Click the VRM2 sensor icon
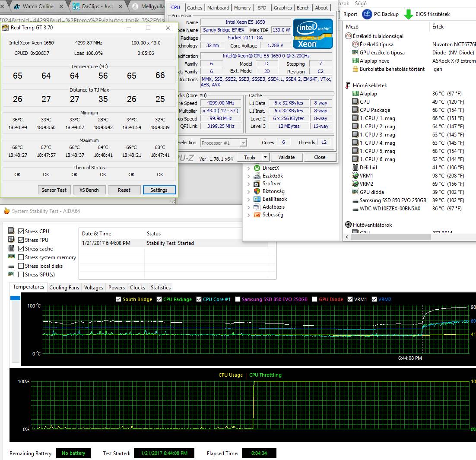 click(355, 184)
